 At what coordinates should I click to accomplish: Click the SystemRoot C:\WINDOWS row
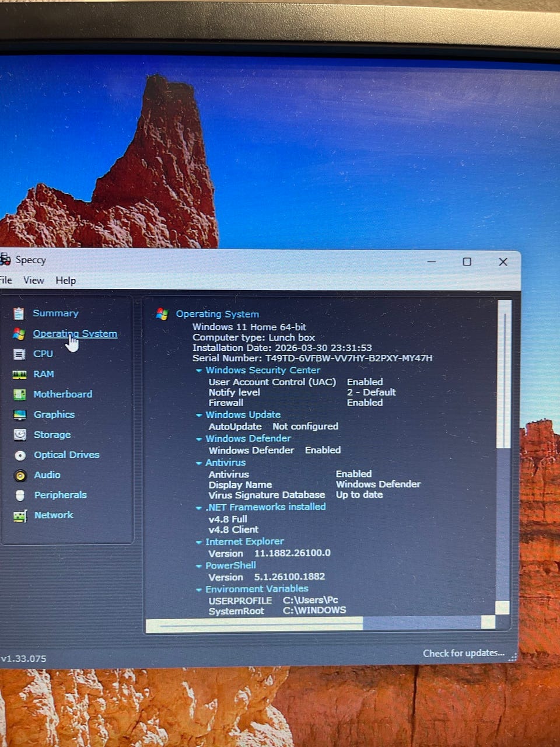click(277, 610)
